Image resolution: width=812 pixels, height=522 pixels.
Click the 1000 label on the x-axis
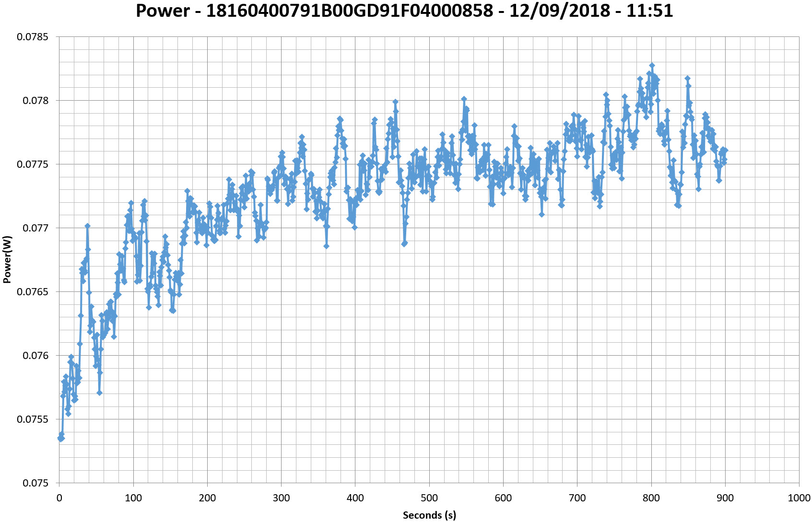[799, 498]
